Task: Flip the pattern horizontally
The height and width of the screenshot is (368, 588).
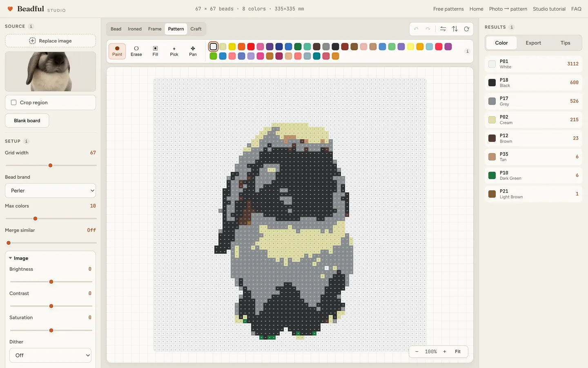Action: pyautogui.click(x=443, y=29)
